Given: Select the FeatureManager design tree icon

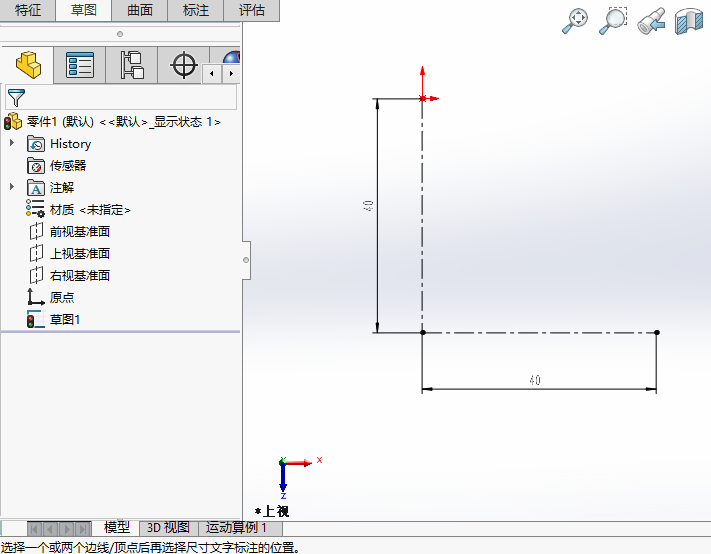Looking at the screenshot, I should 28,65.
